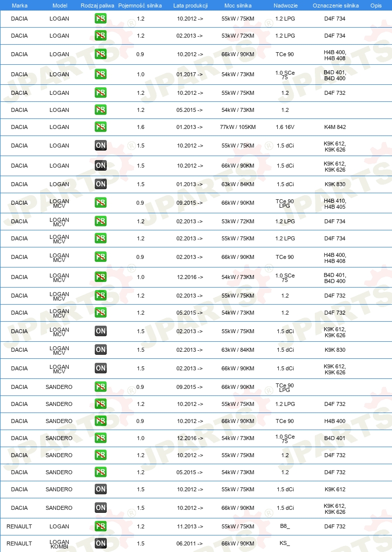The height and width of the screenshot is (552, 392).
Task: Click diesel ON icon in Sandero 55kW K9K 612 row
Action: [x=101, y=489]
